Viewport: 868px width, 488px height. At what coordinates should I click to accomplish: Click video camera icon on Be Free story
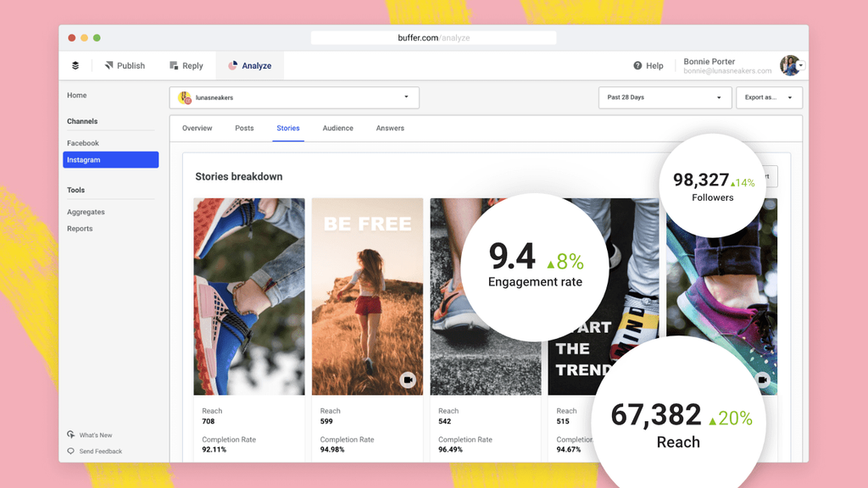(408, 380)
